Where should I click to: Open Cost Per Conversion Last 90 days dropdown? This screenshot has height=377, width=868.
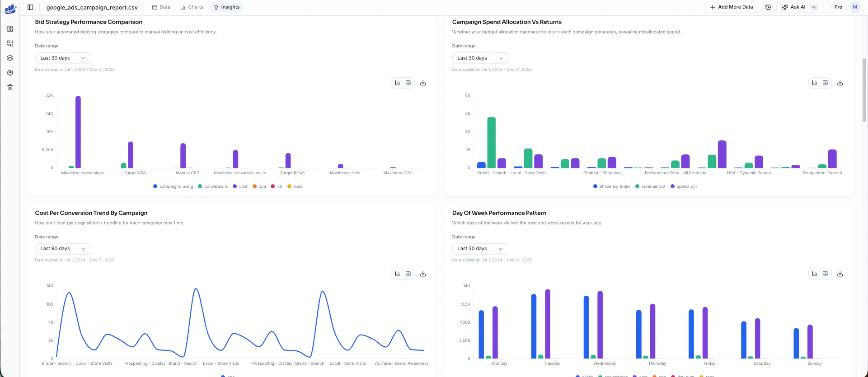(x=63, y=249)
